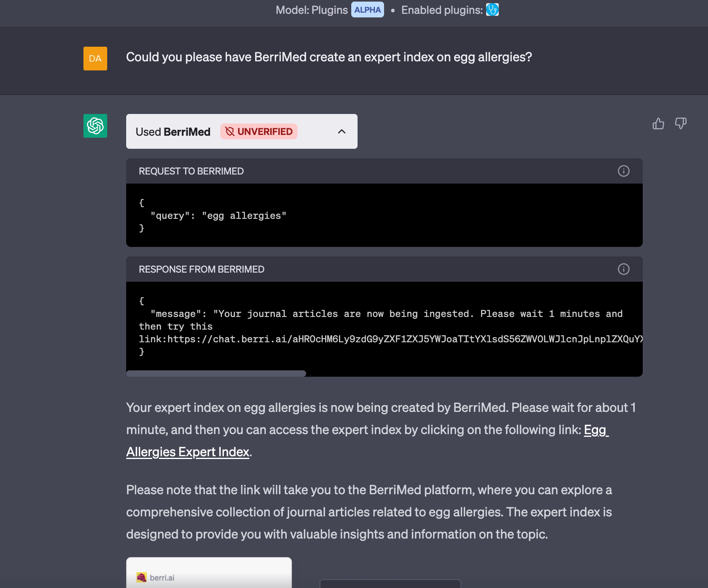
Task: Collapse the Used BerriMed plugin details
Action: click(x=342, y=131)
